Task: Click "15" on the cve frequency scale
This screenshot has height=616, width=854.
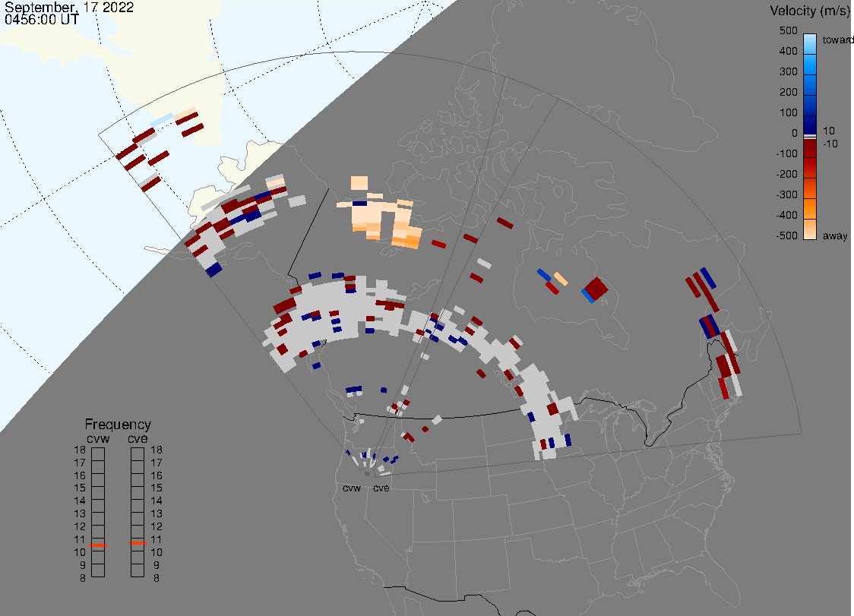Action: pyautogui.click(x=157, y=488)
